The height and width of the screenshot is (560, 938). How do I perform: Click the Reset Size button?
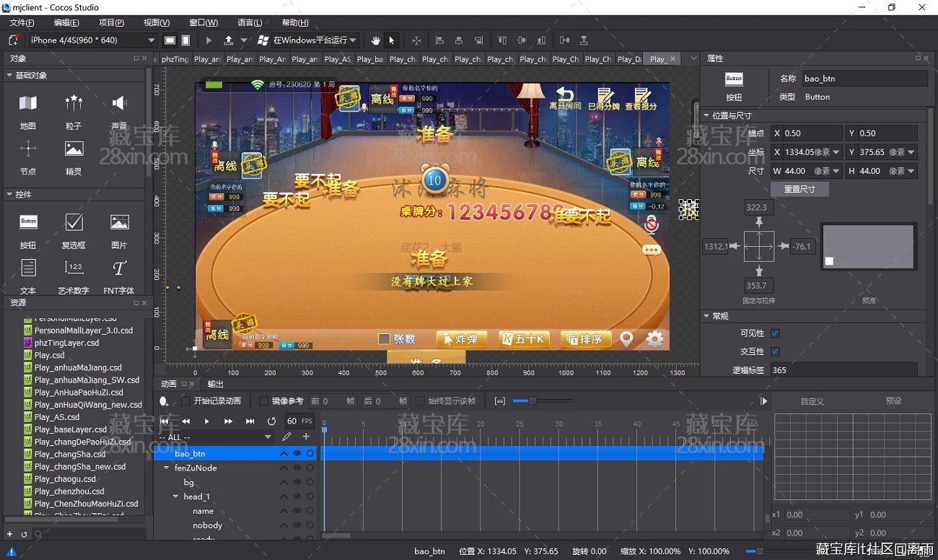799,189
